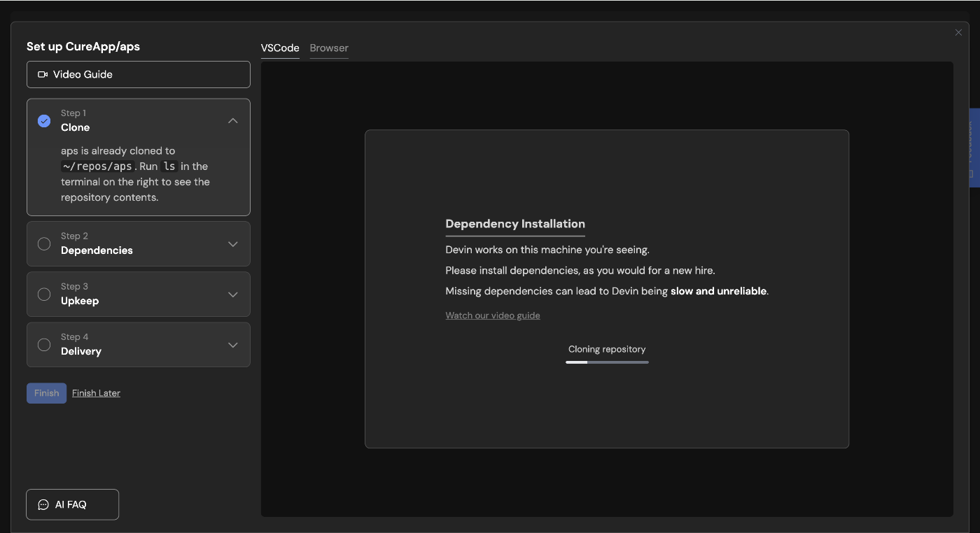Click the 'slow and unreliable' bold text
The image size is (980, 533).
pos(718,291)
